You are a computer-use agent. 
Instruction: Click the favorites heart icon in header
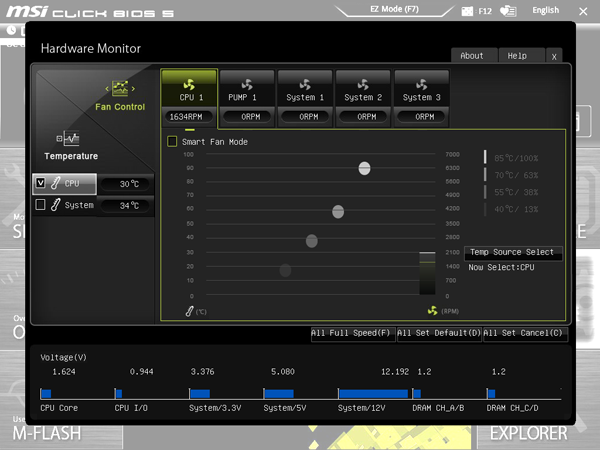(508, 11)
